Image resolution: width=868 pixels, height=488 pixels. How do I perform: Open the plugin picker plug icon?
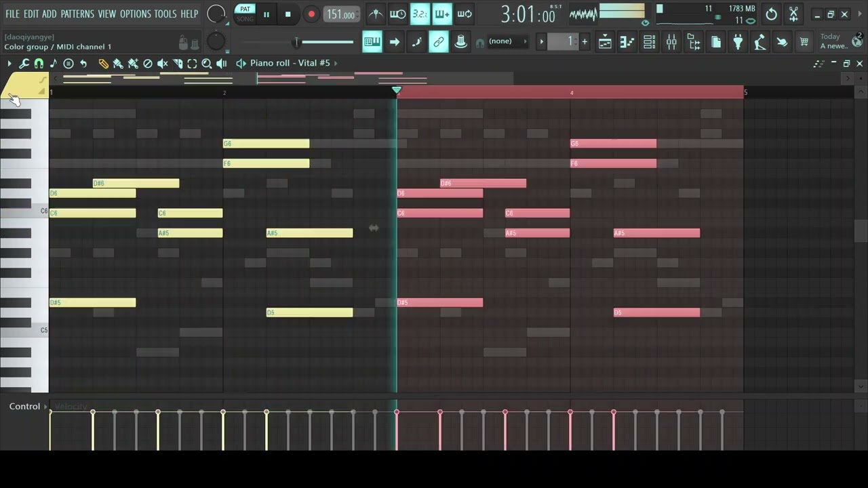[x=738, y=42]
